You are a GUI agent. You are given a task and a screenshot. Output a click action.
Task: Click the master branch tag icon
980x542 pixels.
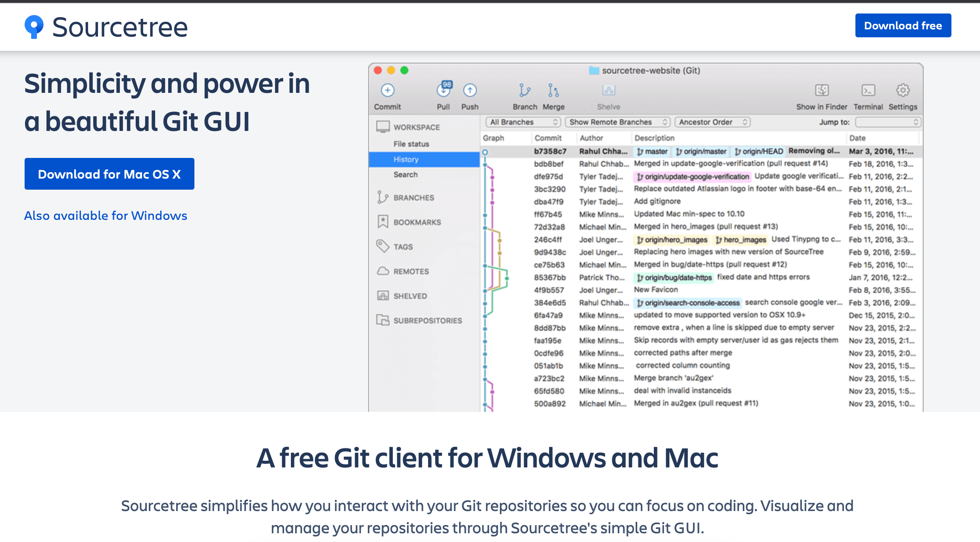point(640,152)
